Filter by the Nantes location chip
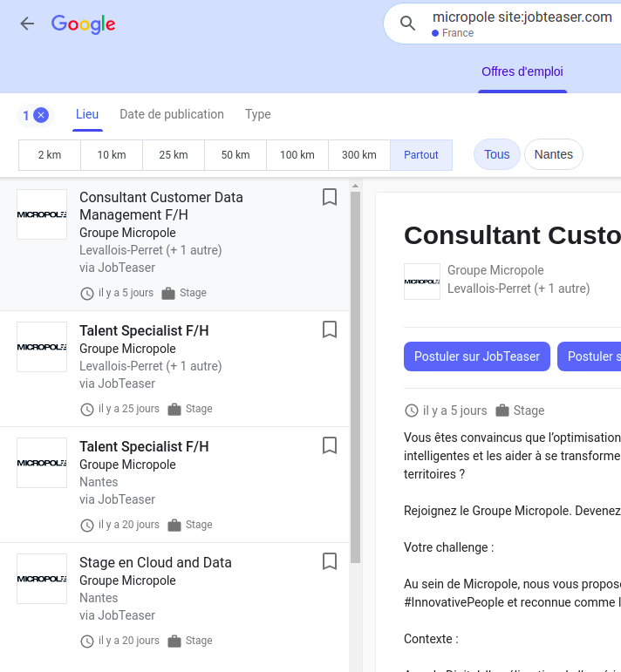This screenshot has height=672, width=621. coord(554,154)
